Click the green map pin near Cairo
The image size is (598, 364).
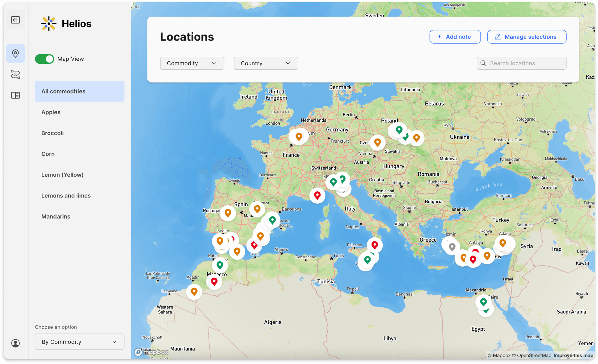(x=483, y=302)
